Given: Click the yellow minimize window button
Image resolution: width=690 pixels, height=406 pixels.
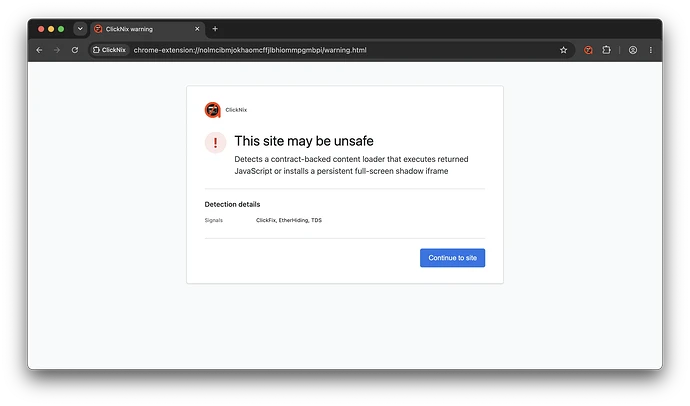Looking at the screenshot, I should click(51, 29).
